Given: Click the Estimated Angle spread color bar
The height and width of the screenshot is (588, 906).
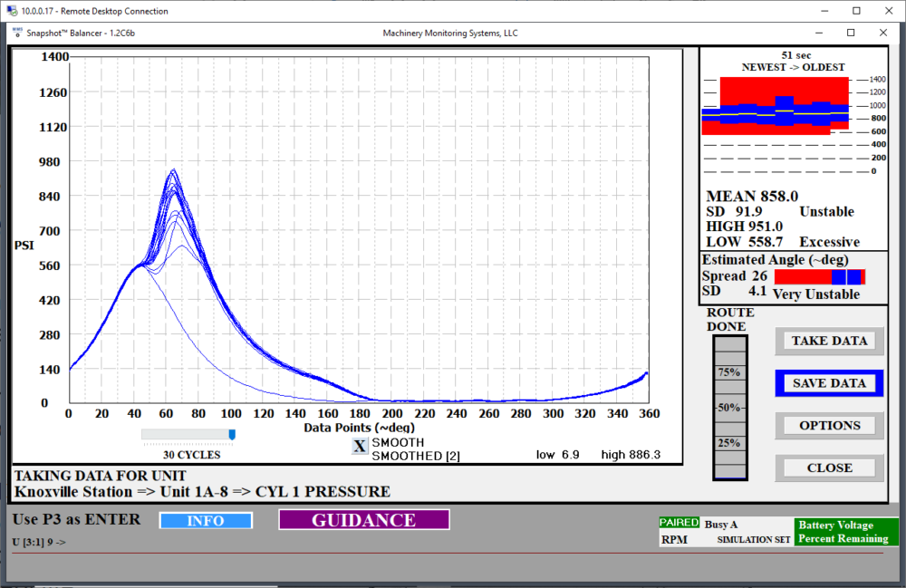Looking at the screenshot, I should 819,276.
